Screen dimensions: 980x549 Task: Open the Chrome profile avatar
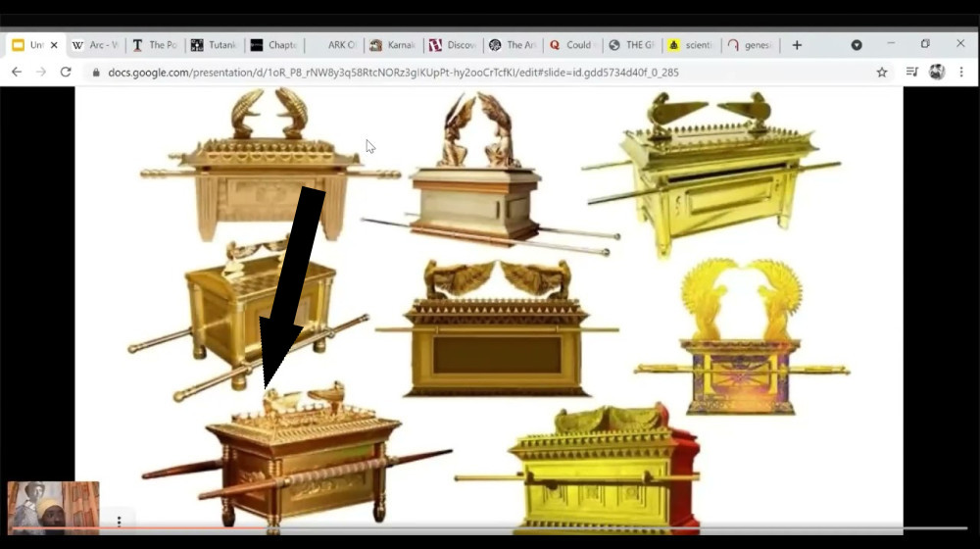coord(937,73)
